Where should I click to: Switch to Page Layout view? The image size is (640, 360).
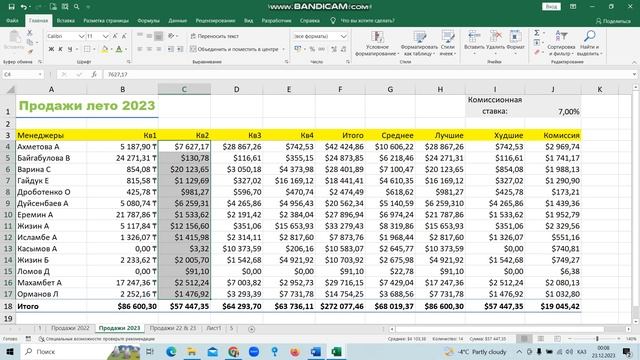click(x=541, y=339)
